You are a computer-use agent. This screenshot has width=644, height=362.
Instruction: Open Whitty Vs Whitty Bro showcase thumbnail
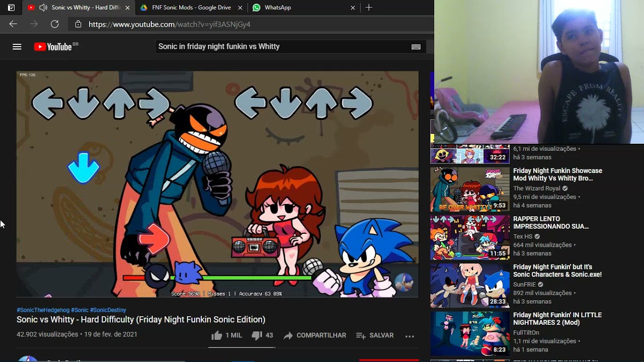point(470,190)
